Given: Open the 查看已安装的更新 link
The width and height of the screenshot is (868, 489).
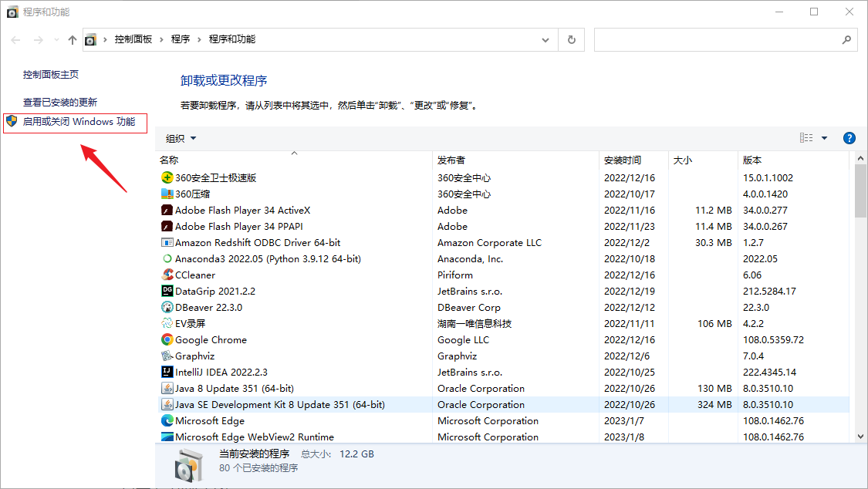Looking at the screenshot, I should point(60,102).
